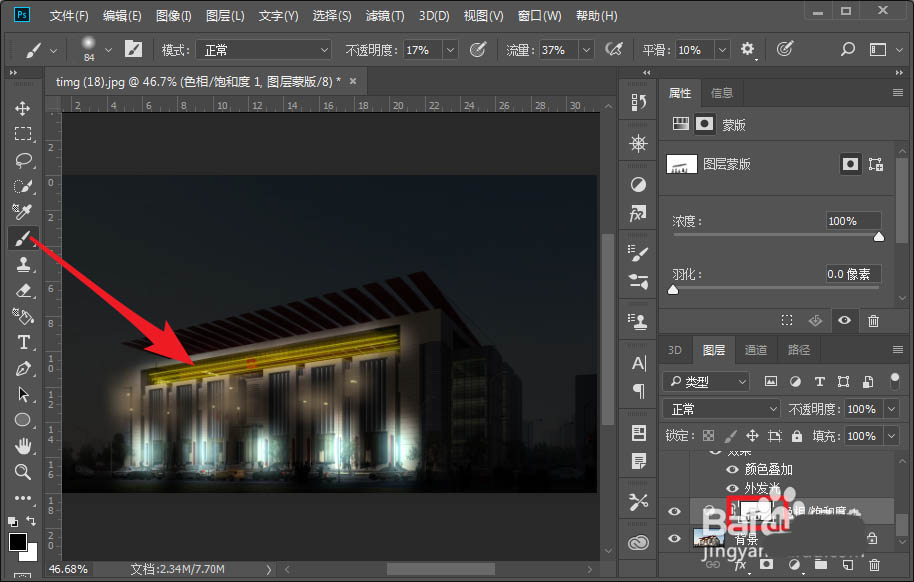Screen dimensions: 914x582
Task: Select the Ellipse shape tool
Action: tap(23, 420)
